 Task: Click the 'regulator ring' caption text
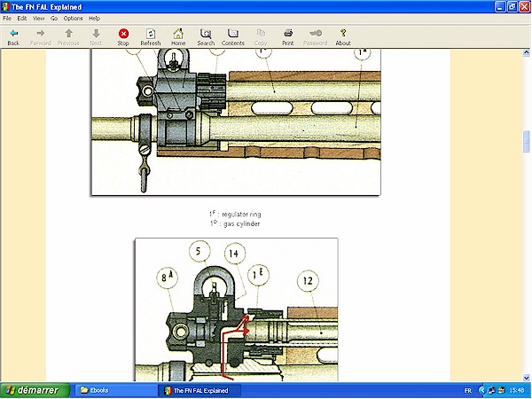(241, 215)
